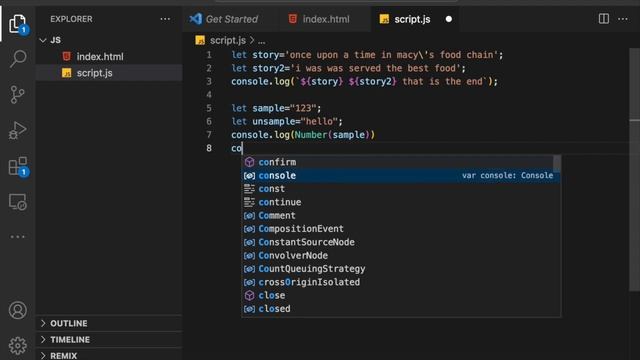Click the keyword icon beside const suggestion
The width and height of the screenshot is (640, 360).
pyautogui.click(x=249, y=189)
